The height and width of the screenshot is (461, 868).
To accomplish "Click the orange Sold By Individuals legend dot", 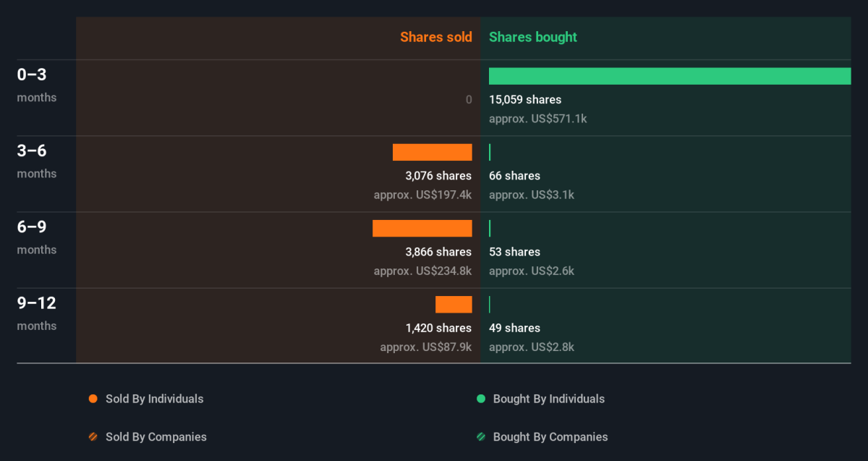I will click(93, 399).
